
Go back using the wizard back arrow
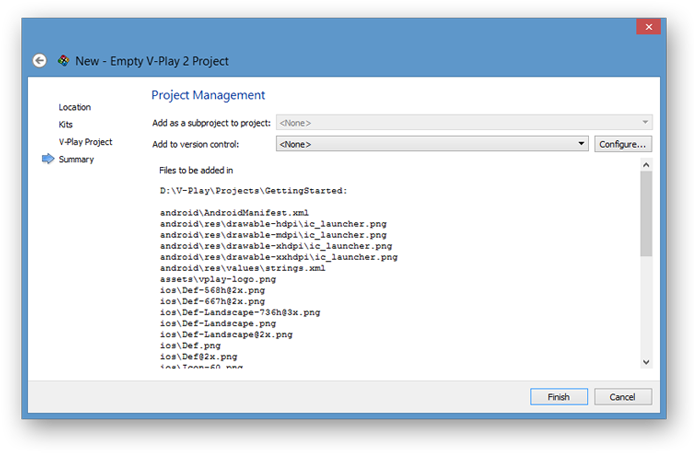click(40, 61)
